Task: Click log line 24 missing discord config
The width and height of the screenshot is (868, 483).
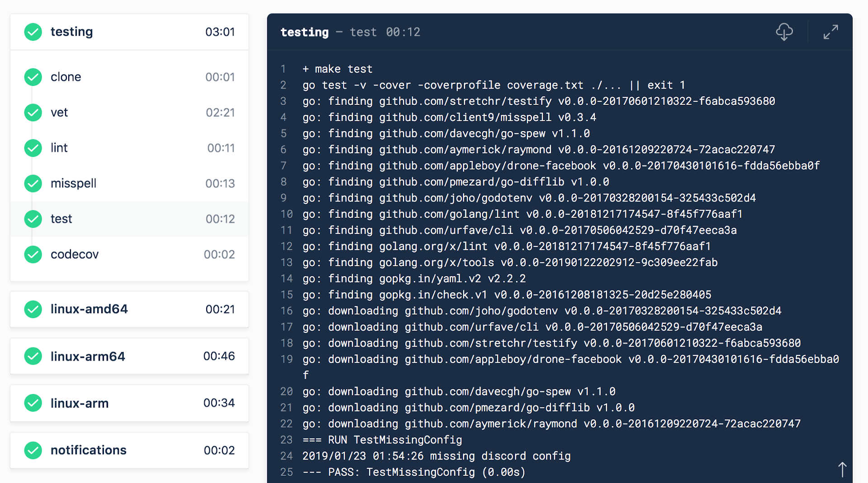Action: tap(436, 456)
